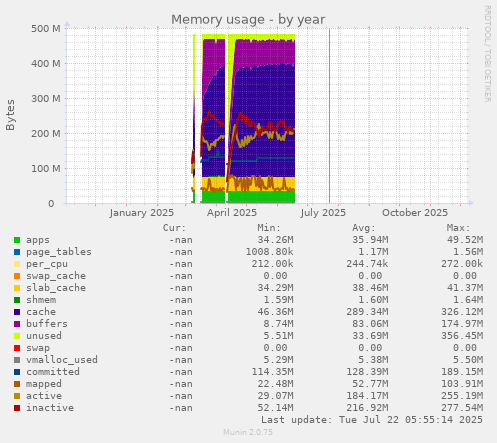Click the '300 M' y-axis label
The height and width of the screenshot is (443, 497).
click(46, 99)
